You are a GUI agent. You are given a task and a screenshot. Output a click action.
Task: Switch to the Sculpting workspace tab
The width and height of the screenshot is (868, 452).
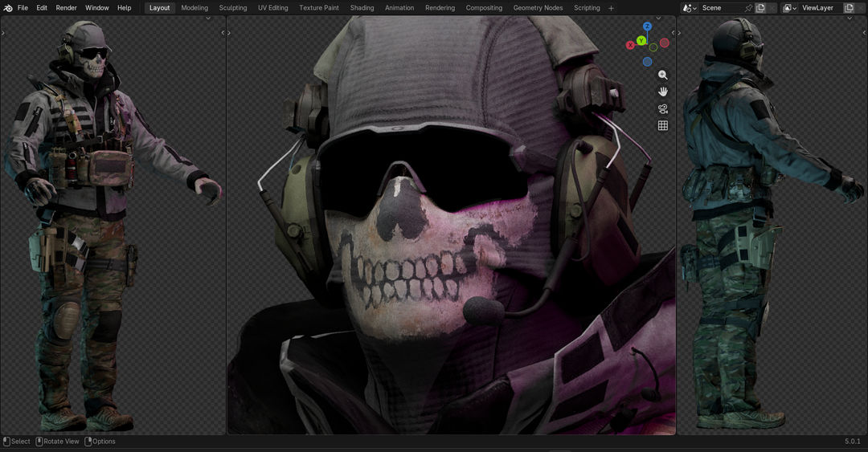click(233, 8)
